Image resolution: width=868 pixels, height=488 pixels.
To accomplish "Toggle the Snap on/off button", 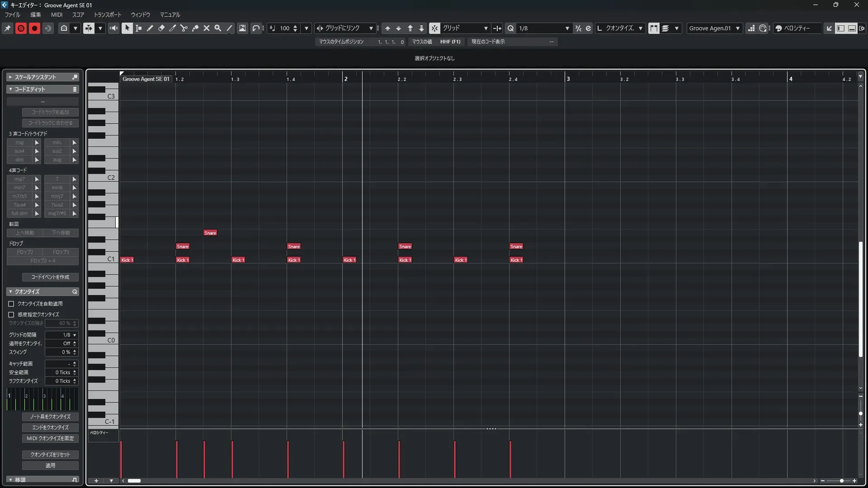I will (x=434, y=28).
